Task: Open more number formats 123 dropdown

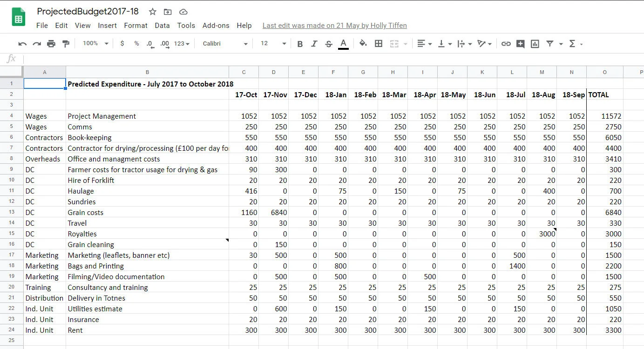Action: click(x=182, y=43)
